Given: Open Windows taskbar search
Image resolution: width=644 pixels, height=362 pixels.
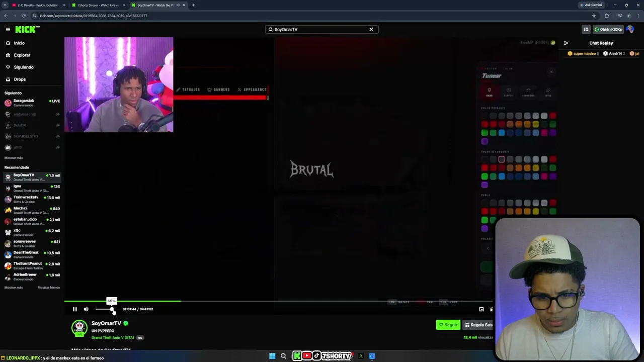Looking at the screenshot, I should point(283,356).
